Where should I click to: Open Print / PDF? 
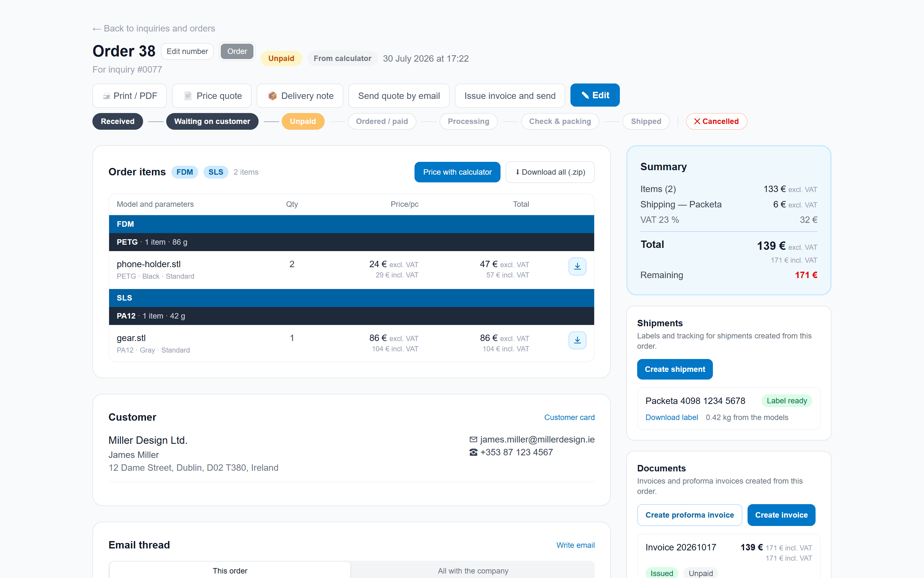pos(129,96)
